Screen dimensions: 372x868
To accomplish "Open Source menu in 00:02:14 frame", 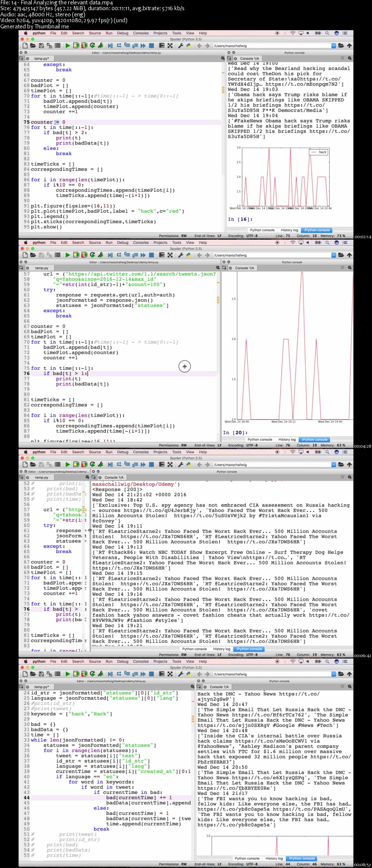I will pyautogui.click(x=95, y=33).
